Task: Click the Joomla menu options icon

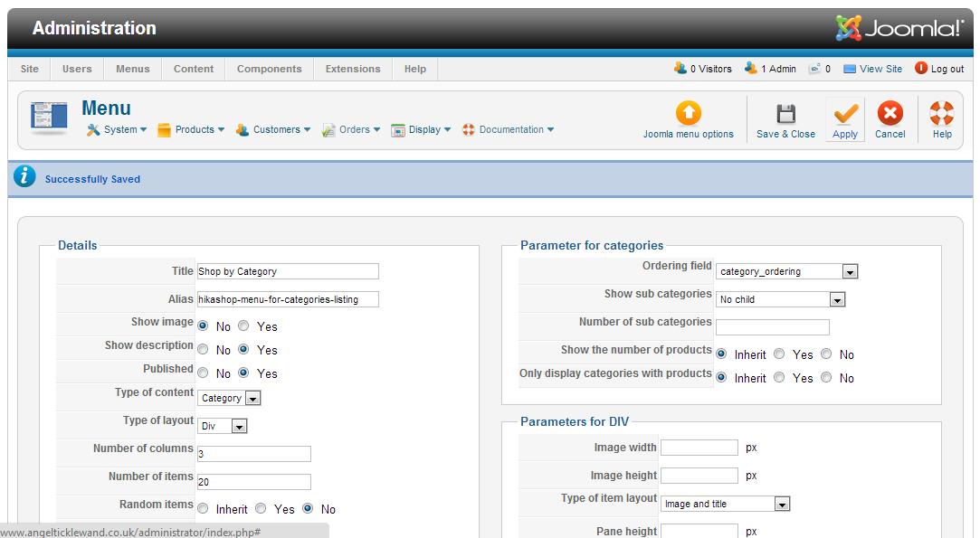Action: click(x=688, y=113)
